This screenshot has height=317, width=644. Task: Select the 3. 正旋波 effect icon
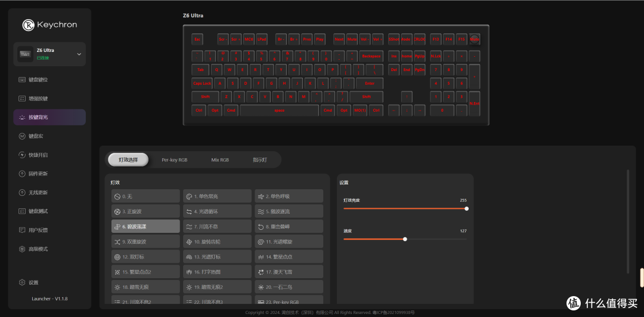click(117, 211)
